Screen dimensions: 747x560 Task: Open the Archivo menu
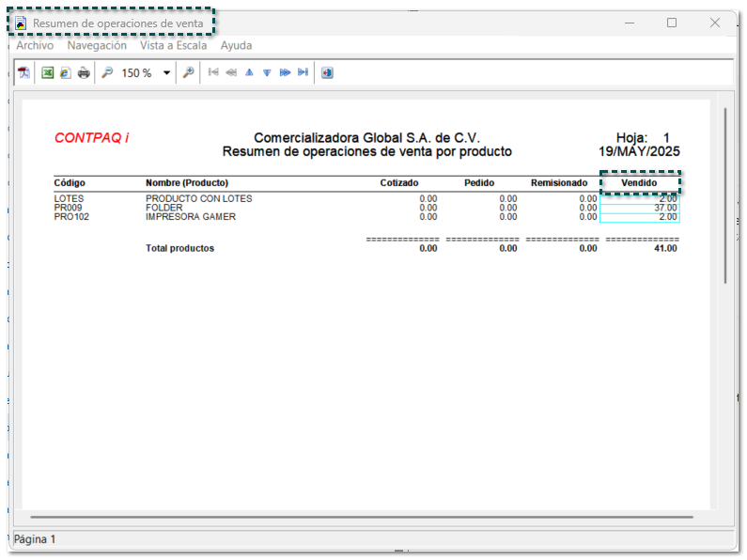pos(35,45)
